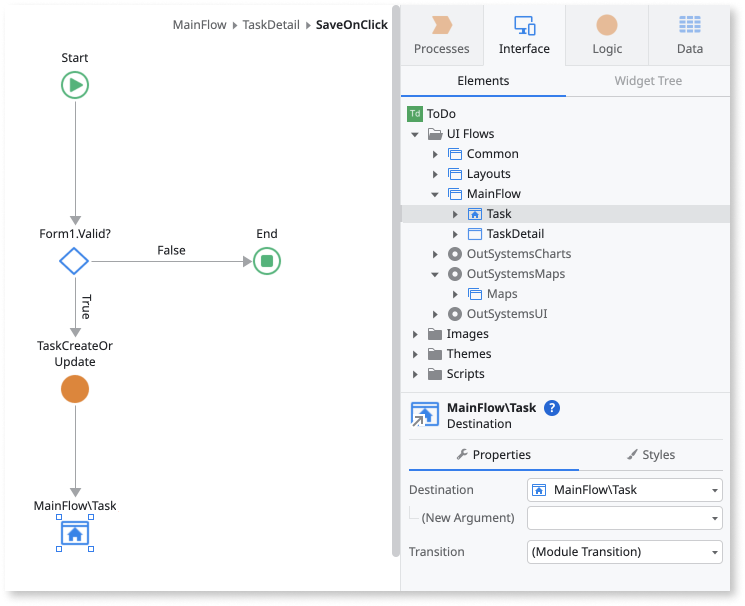This screenshot has height=606, width=745.
Task: Select the Form1.Valid? If diamond node
Action: (74, 261)
